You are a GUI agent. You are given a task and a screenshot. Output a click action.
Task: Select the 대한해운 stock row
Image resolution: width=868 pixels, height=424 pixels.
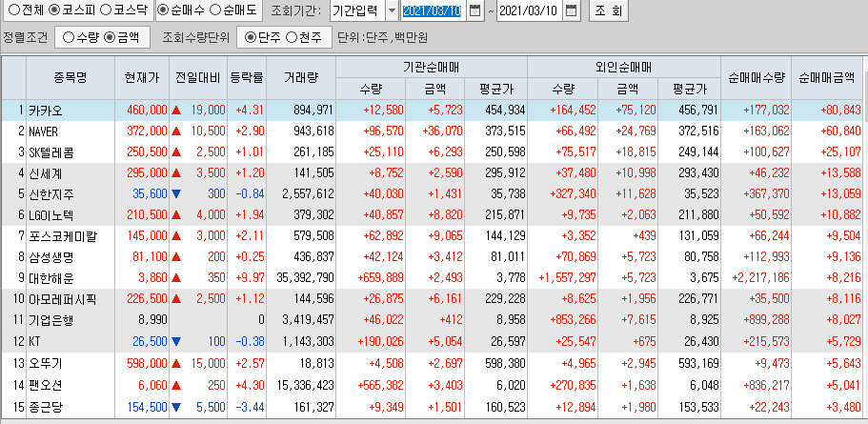coord(432,278)
